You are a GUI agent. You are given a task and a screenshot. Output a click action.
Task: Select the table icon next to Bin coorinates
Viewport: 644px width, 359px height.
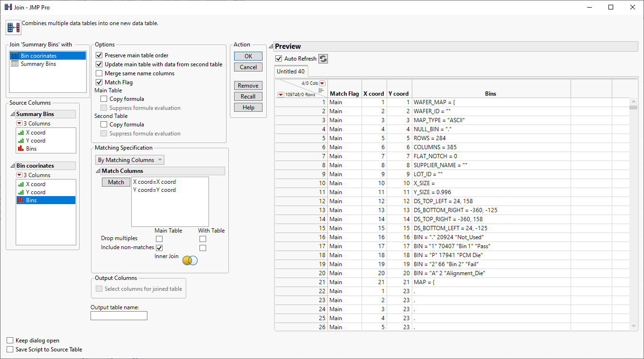(15, 55)
